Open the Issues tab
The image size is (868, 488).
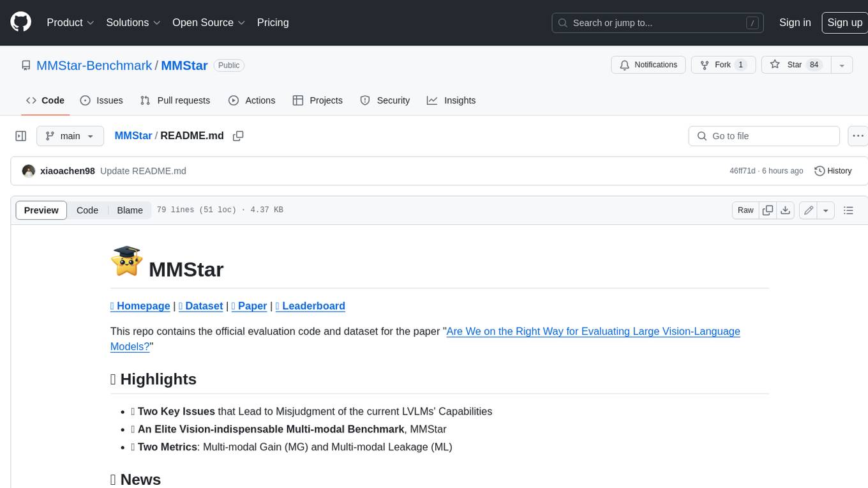point(101,100)
